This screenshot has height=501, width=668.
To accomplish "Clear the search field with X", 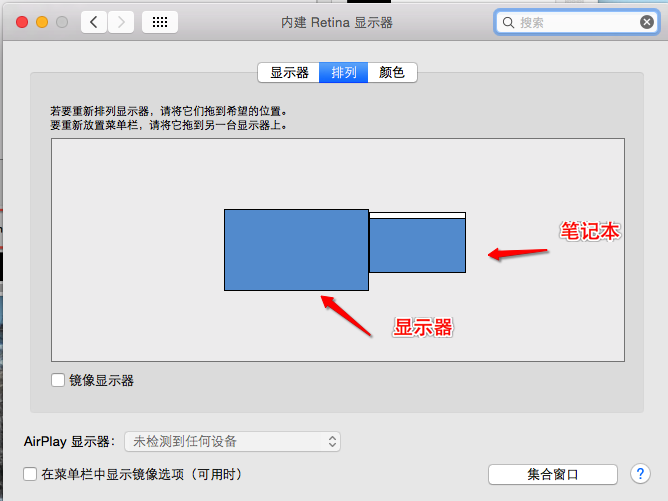I will 647,22.
